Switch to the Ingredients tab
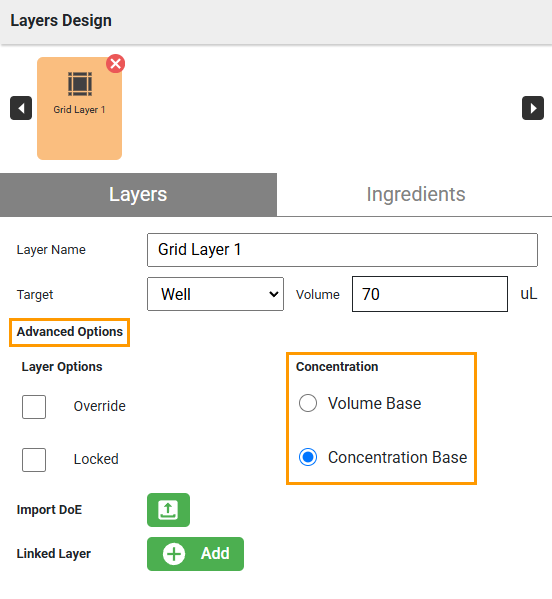Viewport: 552px width, 599px height. point(416,194)
